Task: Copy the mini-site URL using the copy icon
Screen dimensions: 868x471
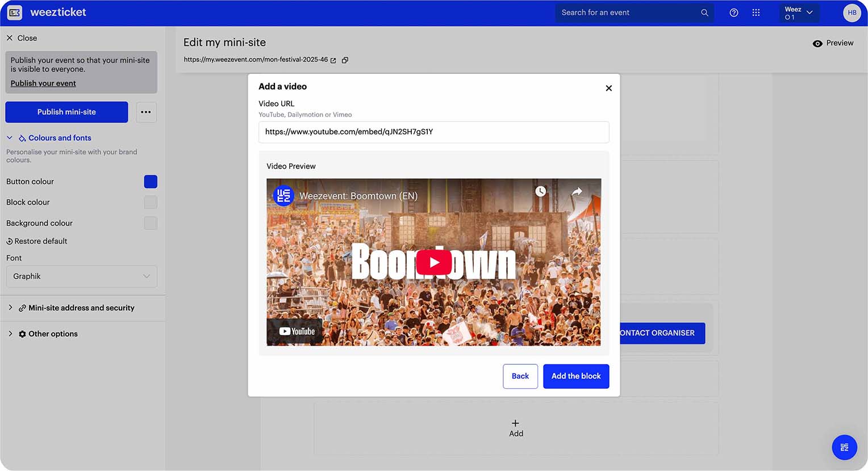Action: pos(345,60)
